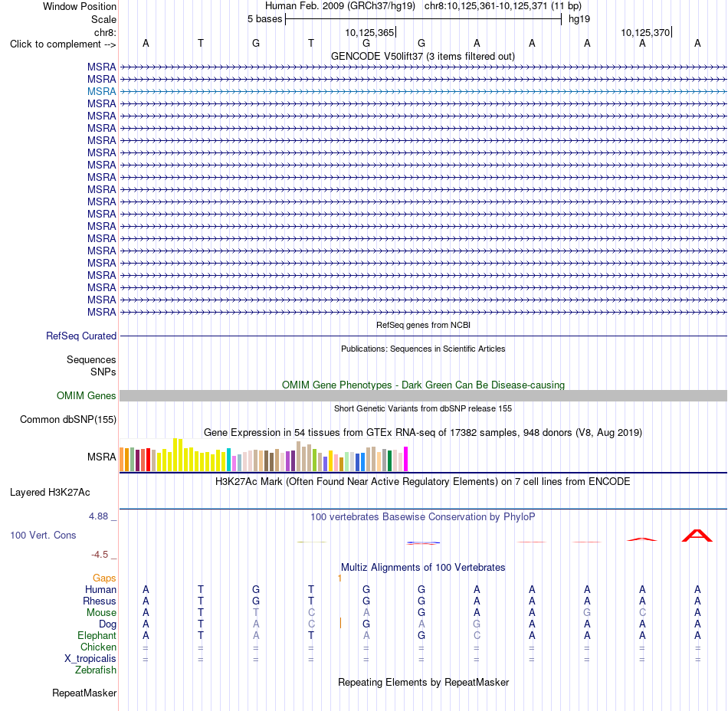Screen dimensions: 728x711
Task: Open 'Publications: Sequences in Scientific Articles' track title
Action: click(x=423, y=349)
